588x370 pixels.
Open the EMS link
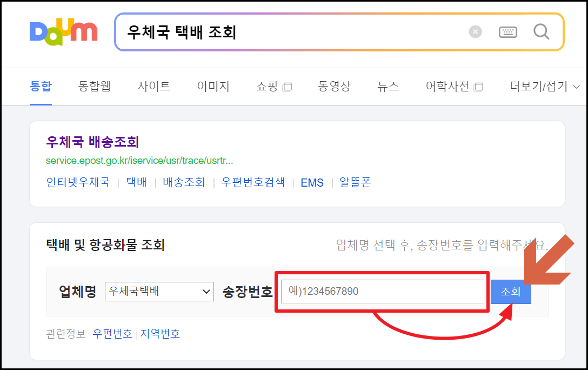click(312, 182)
